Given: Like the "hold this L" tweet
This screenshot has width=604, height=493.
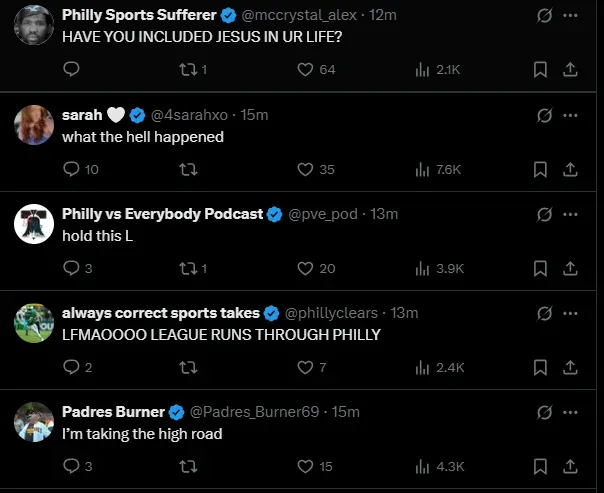Looking at the screenshot, I should pyautogui.click(x=307, y=268).
